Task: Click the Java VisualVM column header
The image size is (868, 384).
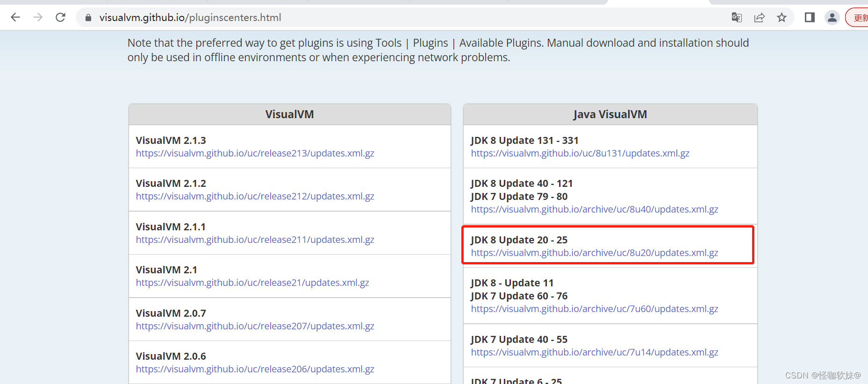Action: click(x=610, y=114)
